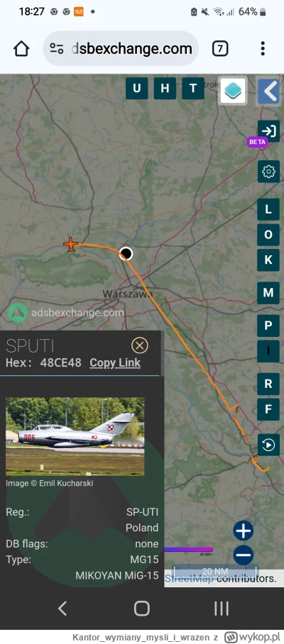
Task: Tap the browser home icon
Action: [x=21, y=49]
